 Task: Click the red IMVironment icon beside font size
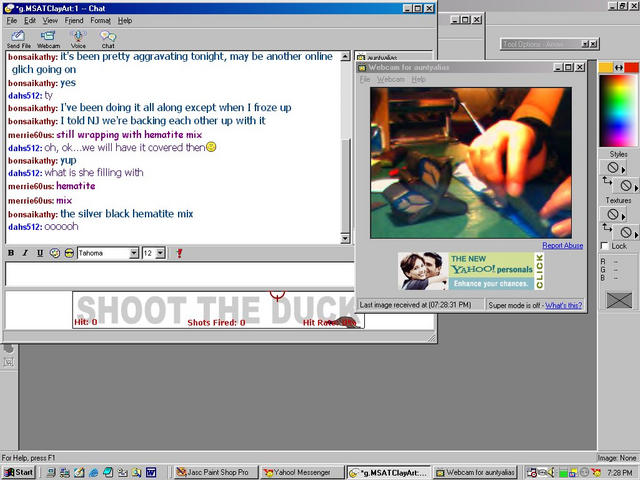179,253
